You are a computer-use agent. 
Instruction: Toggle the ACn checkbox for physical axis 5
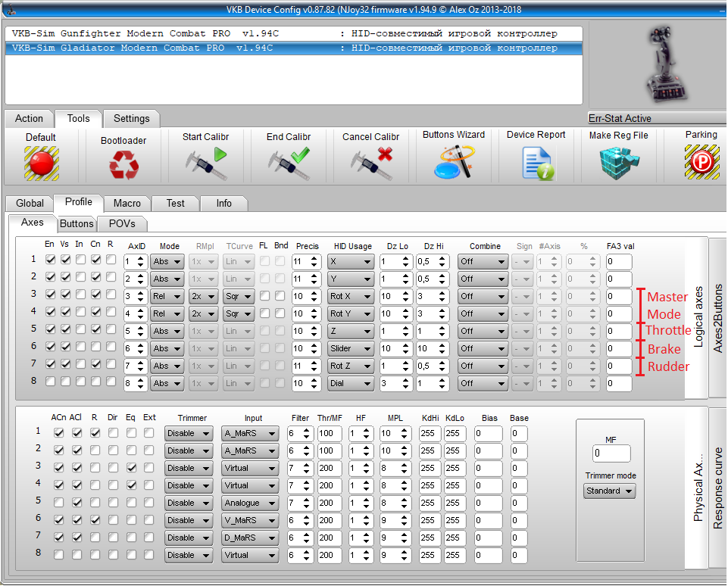(x=59, y=503)
